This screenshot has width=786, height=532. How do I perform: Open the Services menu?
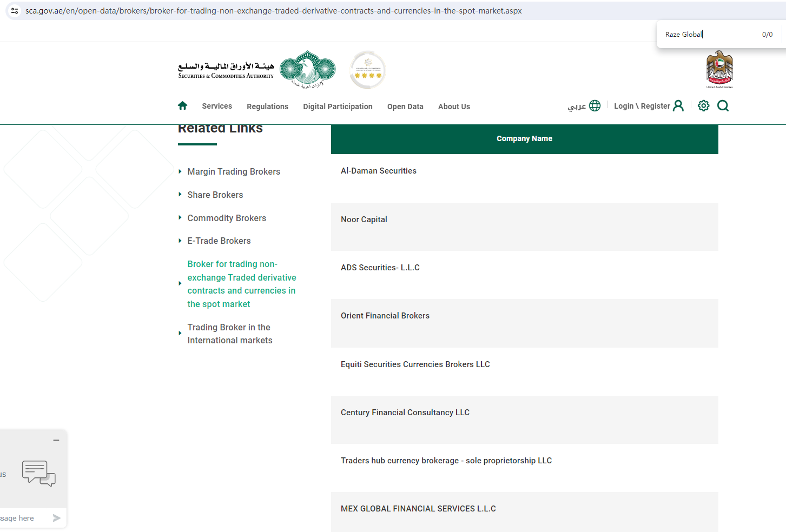click(x=217, y=106)
